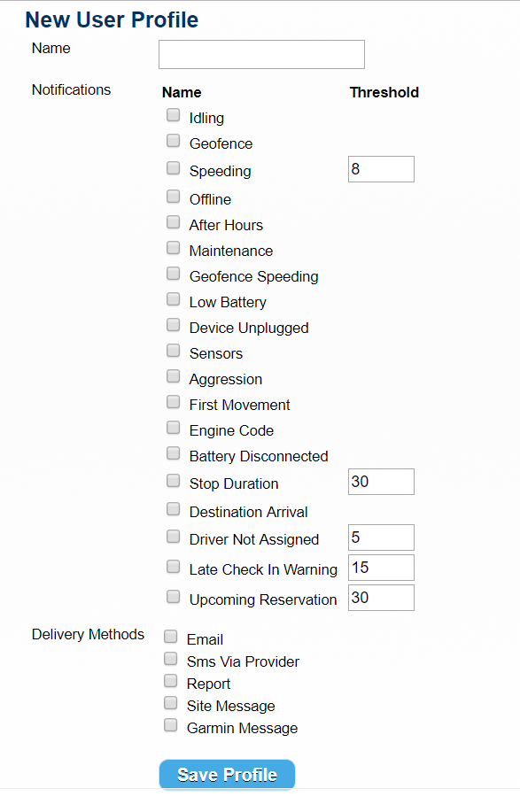Tick the Device Unplugged checkbox
520x812 pixels.
[173, 325]
